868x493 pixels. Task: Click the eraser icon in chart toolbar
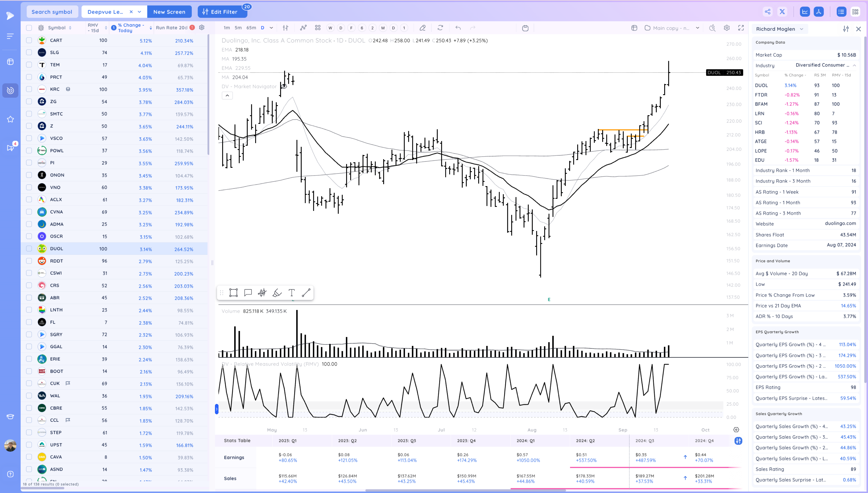[422, 28]
